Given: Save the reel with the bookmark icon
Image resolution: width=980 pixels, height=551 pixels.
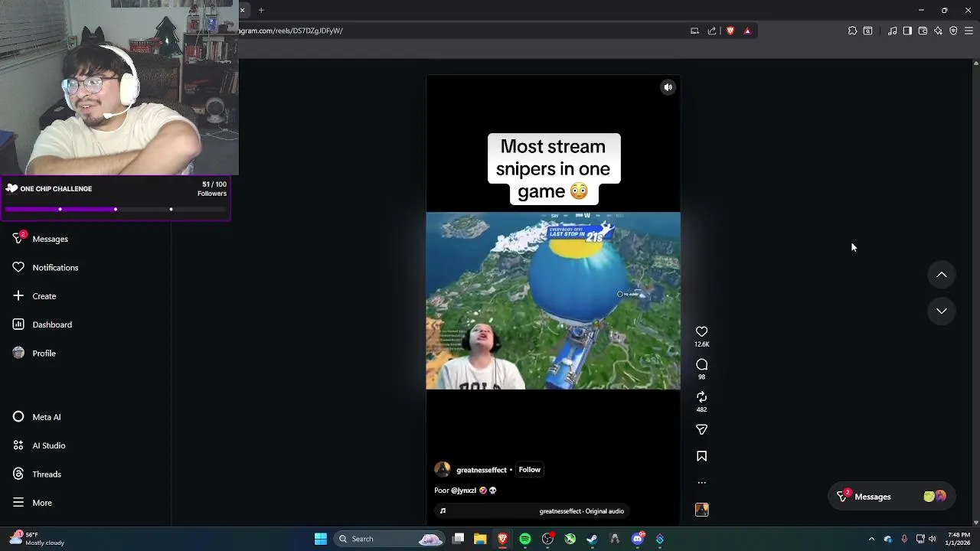Looking at the screenshot, I should 701,456.
